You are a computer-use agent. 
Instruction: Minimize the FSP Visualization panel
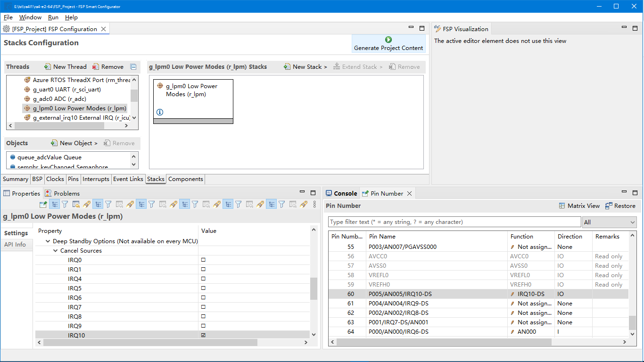(x=624, y=28)
